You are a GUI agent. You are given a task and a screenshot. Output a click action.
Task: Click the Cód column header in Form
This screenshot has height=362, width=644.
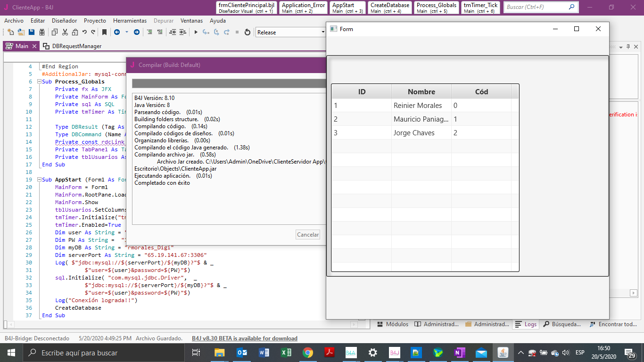tap(481, 91)
